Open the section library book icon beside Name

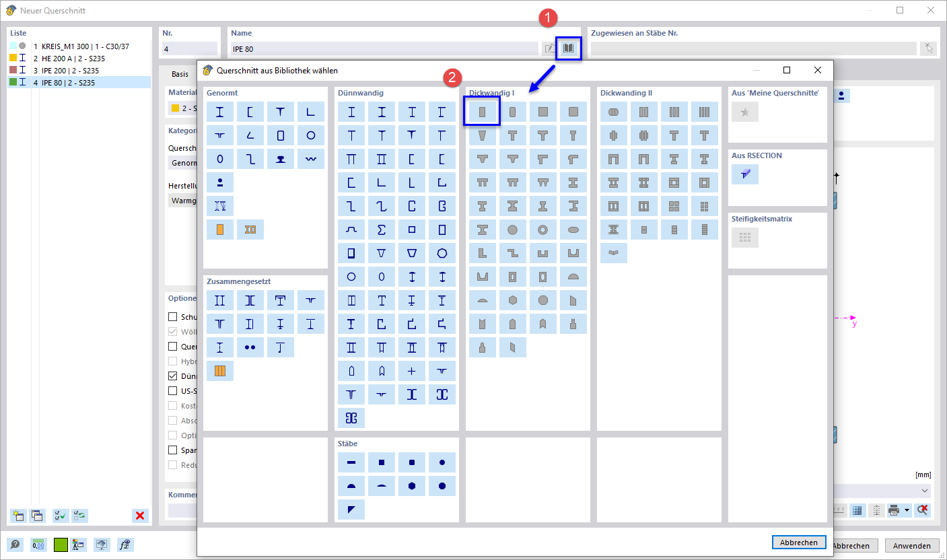tap(569, 48)
